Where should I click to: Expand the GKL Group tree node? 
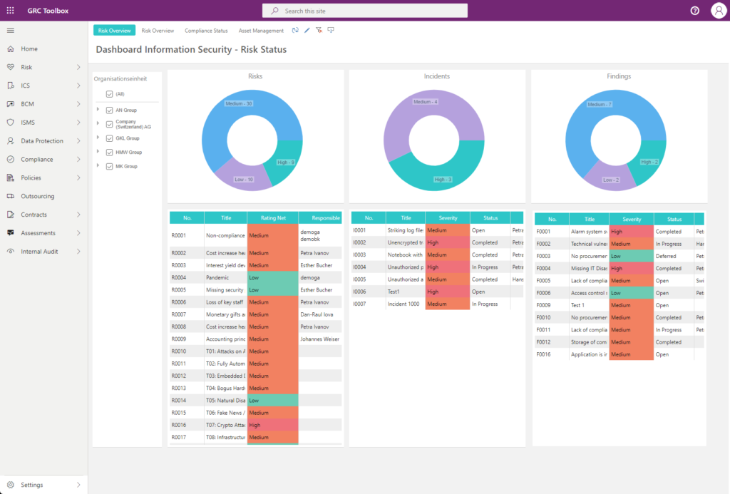click(98, 138)
